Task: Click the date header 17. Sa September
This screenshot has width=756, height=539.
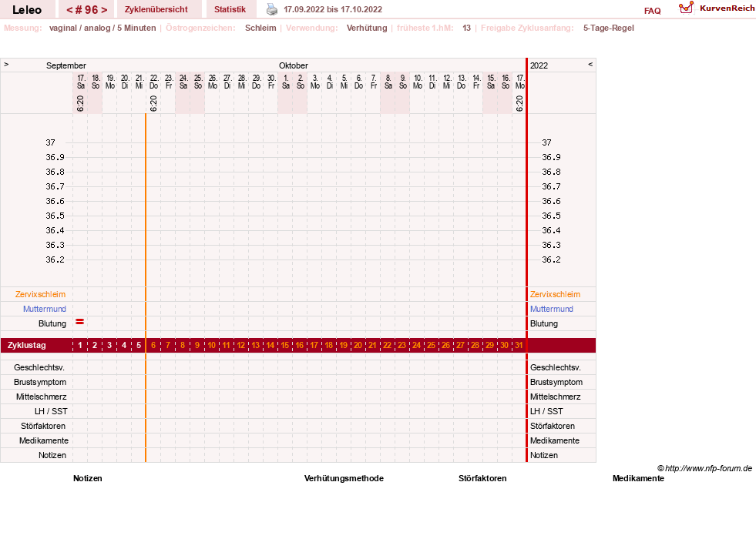Action: [x=81, y=82]
